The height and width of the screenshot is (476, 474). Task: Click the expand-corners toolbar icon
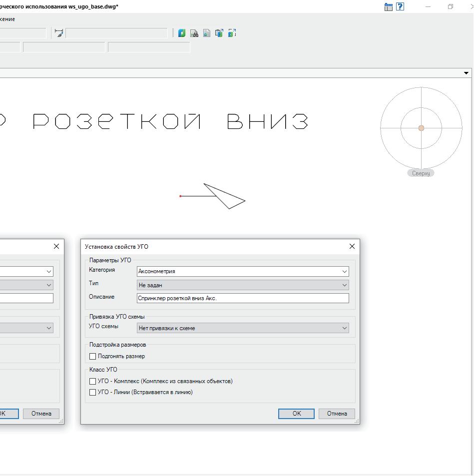[232, 33]
